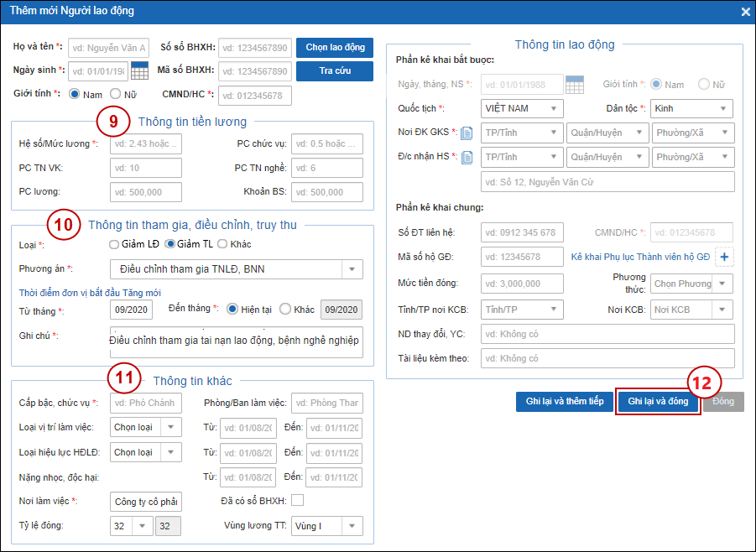Click the Chọn lao động button
The height and width of the screenshot is (552, 756).
point(335,47)
